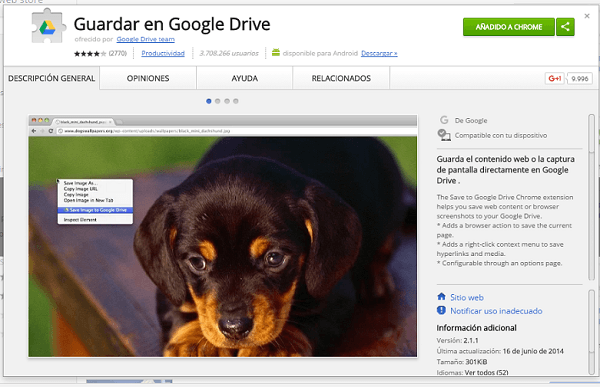This screenshot has height=387, width=600.
Task: Click the screenshot's browser address bar
Action: [237, 131]
